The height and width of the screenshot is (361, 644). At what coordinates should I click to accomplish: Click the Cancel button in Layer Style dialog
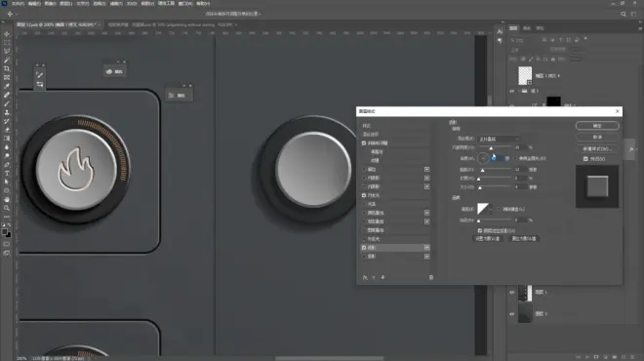[597, 138]
